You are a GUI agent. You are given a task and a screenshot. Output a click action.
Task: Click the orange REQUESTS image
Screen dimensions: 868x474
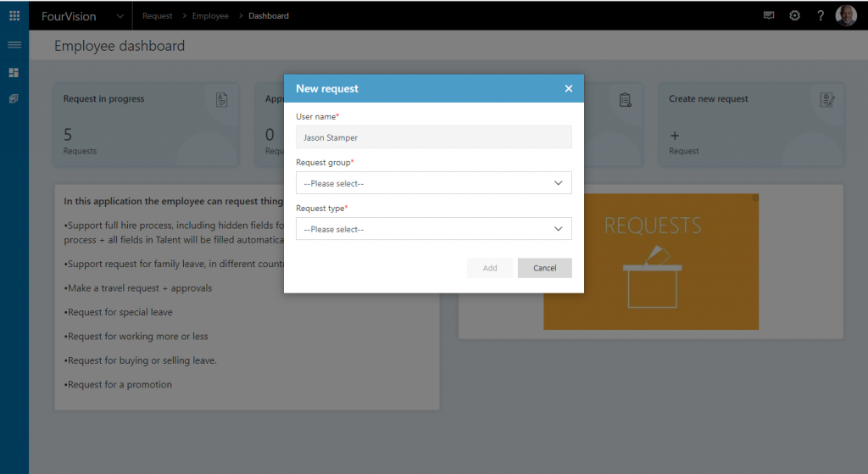(651, 261)
